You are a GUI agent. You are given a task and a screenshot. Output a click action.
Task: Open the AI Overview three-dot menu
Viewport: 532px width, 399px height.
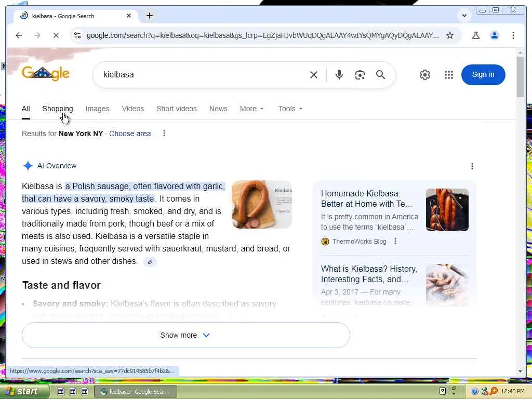coord(472,166)
